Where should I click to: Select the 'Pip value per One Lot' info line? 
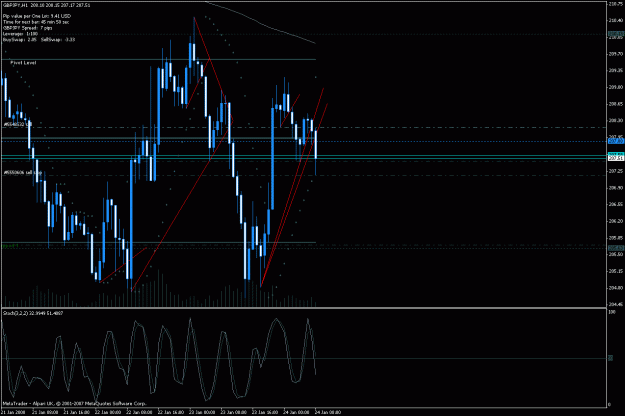[37, 16]
